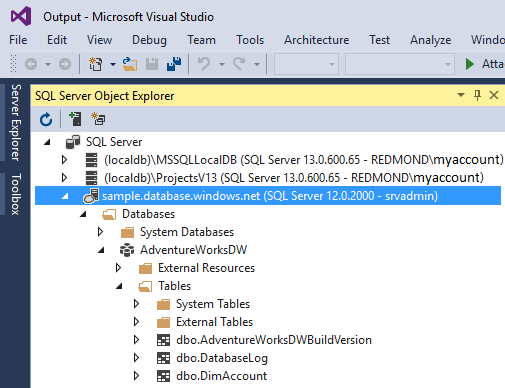The image size is (505, 388).
Task: Click the New Project toolbar icon
Action: point(96,64)
